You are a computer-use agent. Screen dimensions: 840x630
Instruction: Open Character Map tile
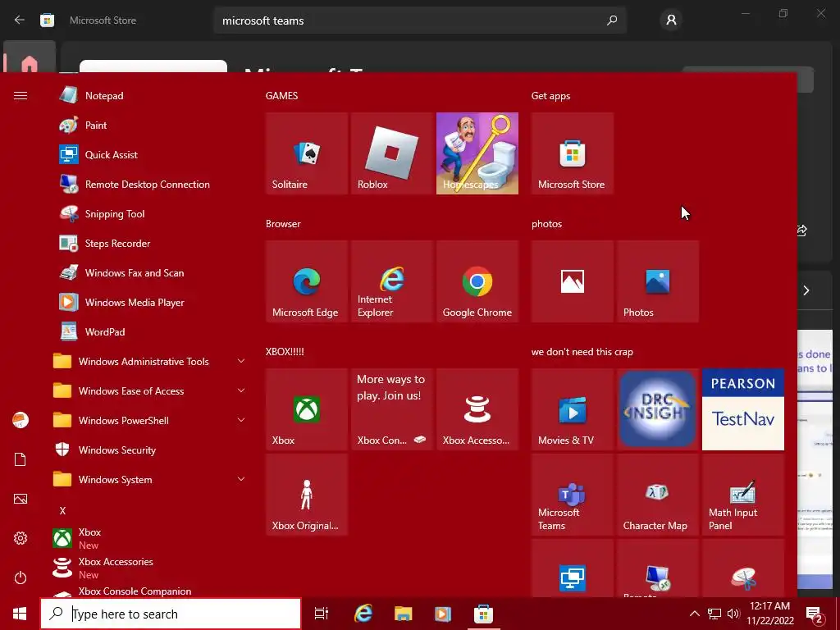pyautogui.click(x=657, y=495)
